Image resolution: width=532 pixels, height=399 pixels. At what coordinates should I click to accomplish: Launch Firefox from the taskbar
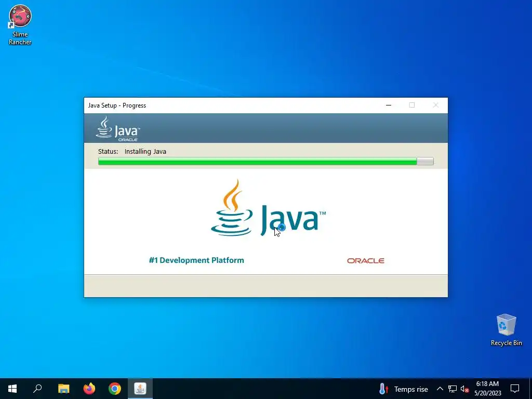tap(89, 389)
